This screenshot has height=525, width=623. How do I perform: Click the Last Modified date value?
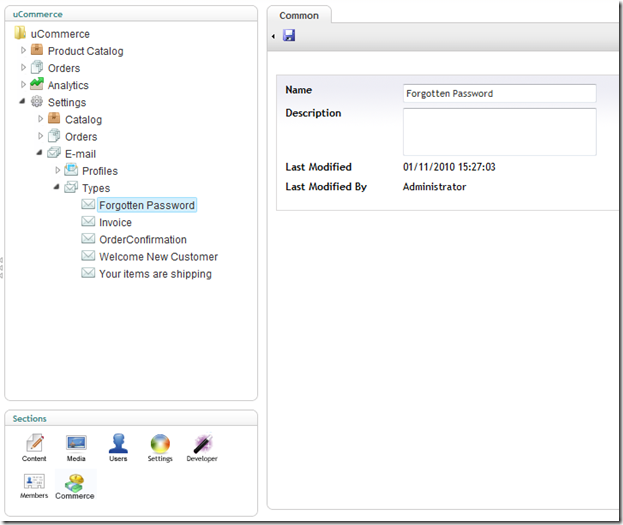449,167
